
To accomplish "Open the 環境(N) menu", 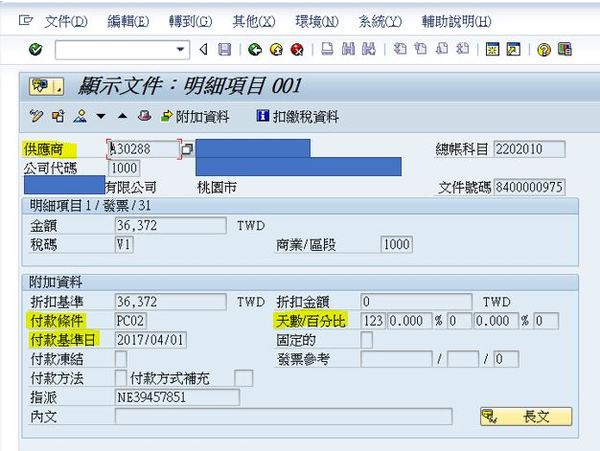I will tap(317, 21).
